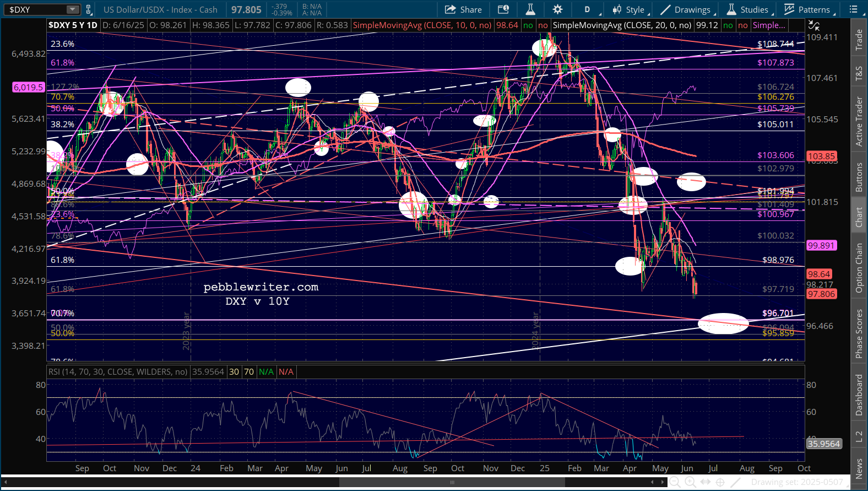The height and width of the screenshot is (491, 868).
Task: Click the symbol link icon beside $DXY
Action: pyautogui.click(x=88, y=9)
